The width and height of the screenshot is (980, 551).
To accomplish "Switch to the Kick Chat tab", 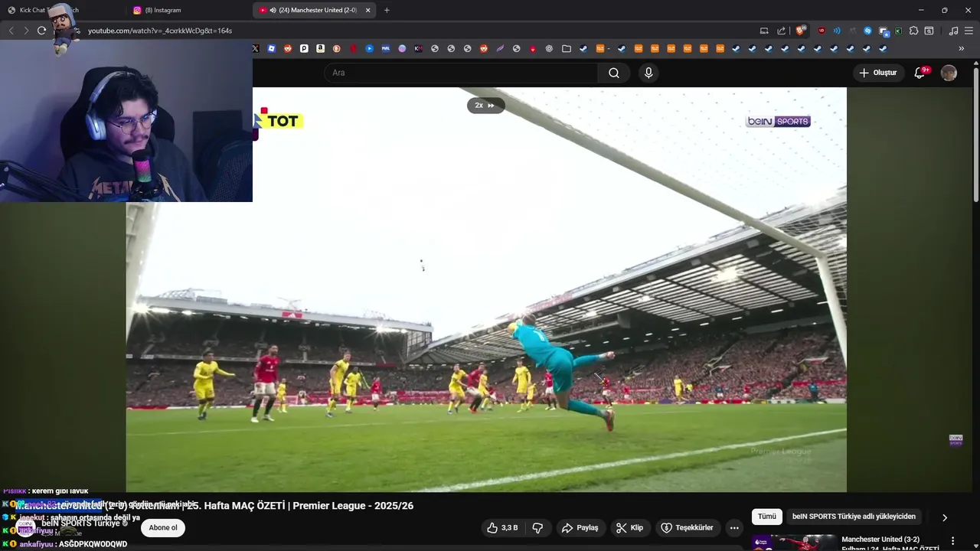I will click(x=63, y=10).
